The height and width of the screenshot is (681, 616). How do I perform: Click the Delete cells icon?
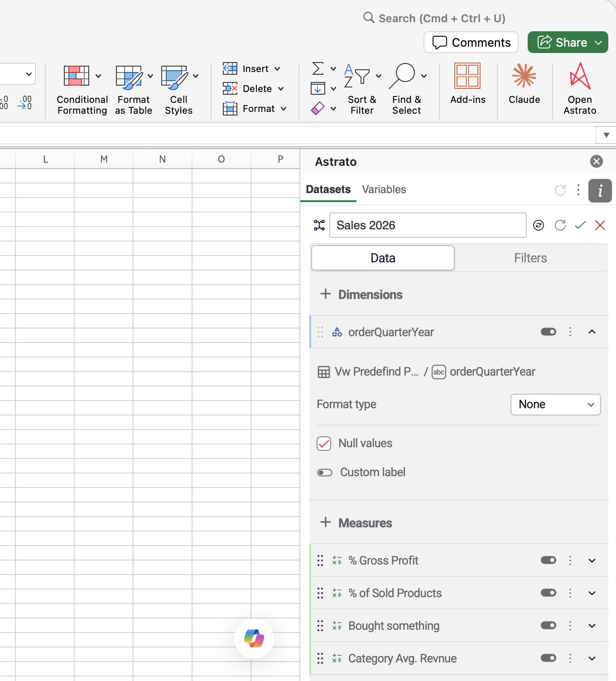click(230, 88)
